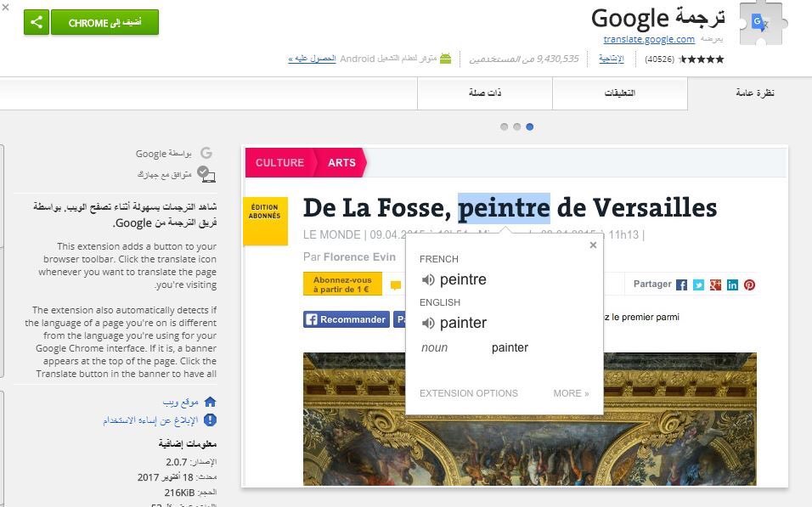Click highlighted word peintre in headline
The height and width of the screenshot is (507, 812).
(504, 208)
